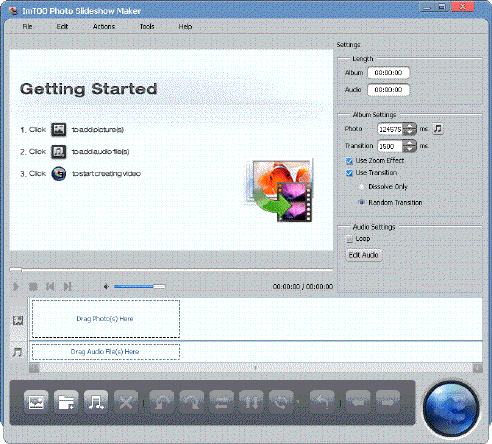This screenshot has height=444, width=492.
Task: Open the Tools menu
Action: coord(147,27)
